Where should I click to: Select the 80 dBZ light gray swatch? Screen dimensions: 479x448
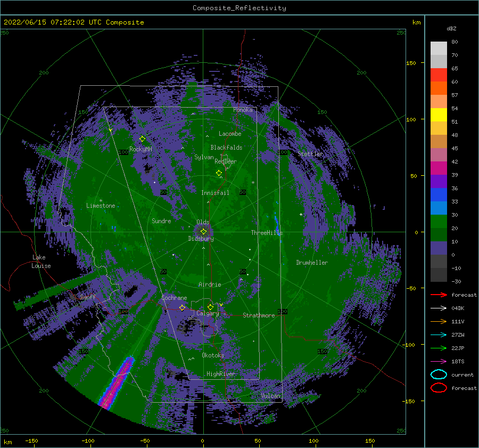(439, 48)
